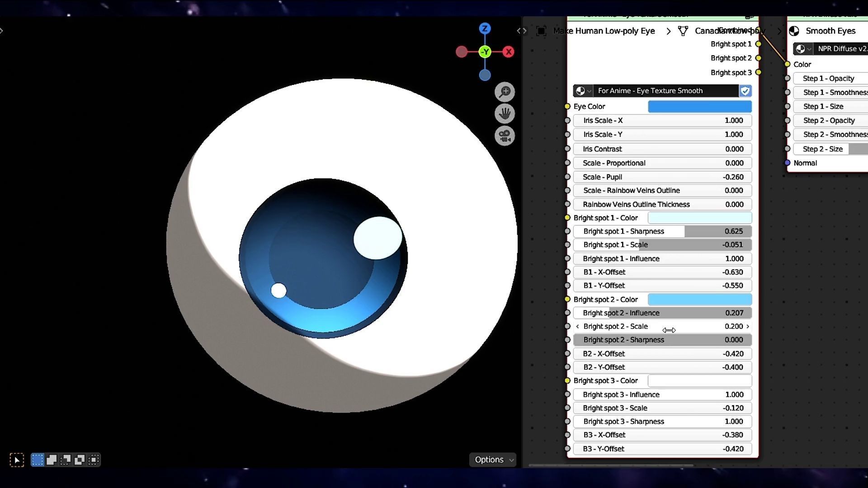Click the NPR Diffuse v2 name field
The width and height of the screenshot is (868, 488).
click(841, 49)
